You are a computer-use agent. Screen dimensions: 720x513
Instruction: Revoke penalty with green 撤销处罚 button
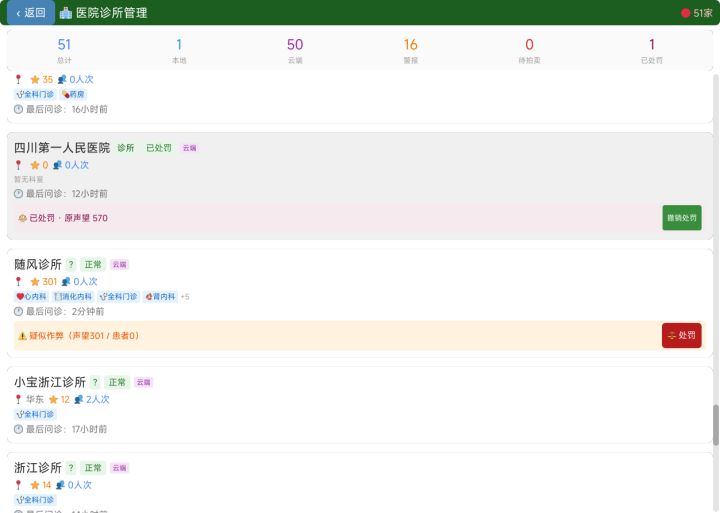682,218
